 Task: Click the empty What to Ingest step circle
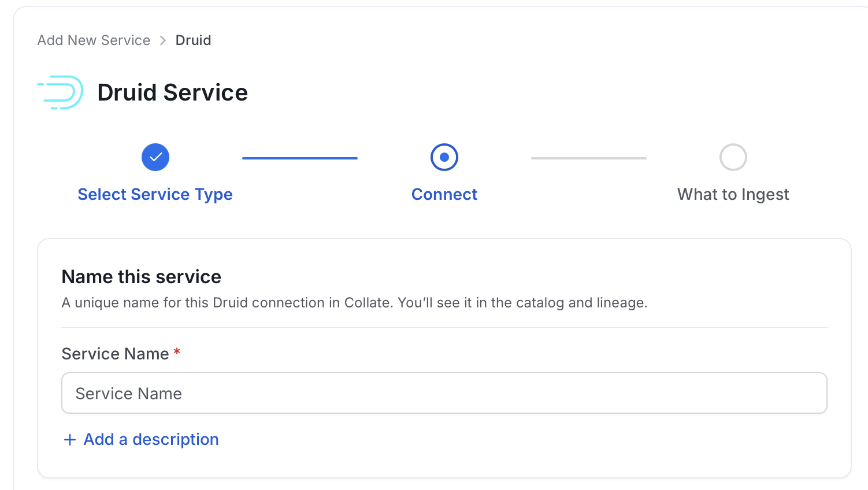[x=733, y=157]
